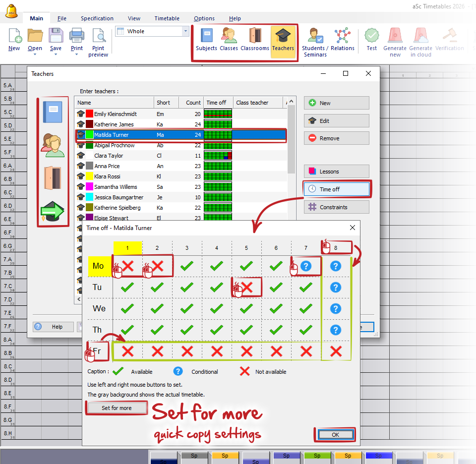Open the Specification menu
Image resolution: width=476 pixels, height=464 pixels.
click(97, 18)
